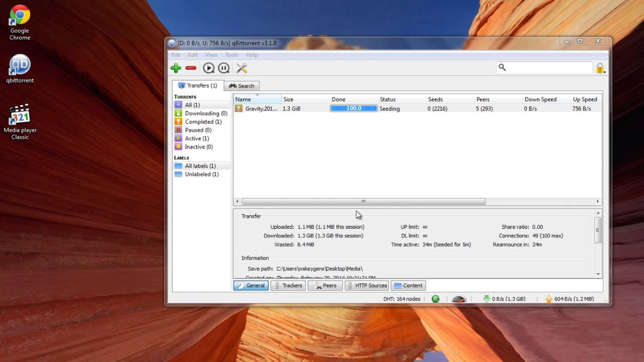
Task: Click the magnifier icon in the filter box
Action: click(502, 67)
